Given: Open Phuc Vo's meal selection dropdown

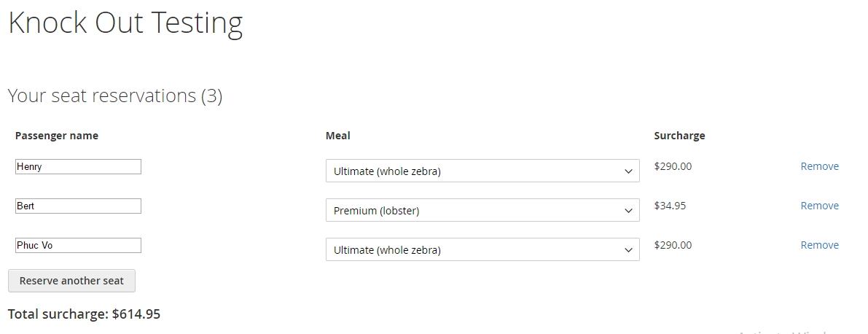Looking at the screenshot, I should 482,250.
